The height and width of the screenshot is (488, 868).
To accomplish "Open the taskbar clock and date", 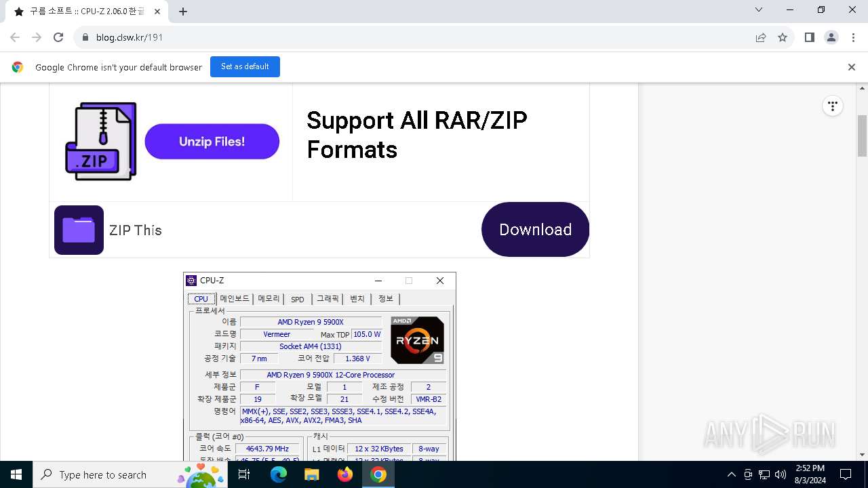I will [810, 474].
